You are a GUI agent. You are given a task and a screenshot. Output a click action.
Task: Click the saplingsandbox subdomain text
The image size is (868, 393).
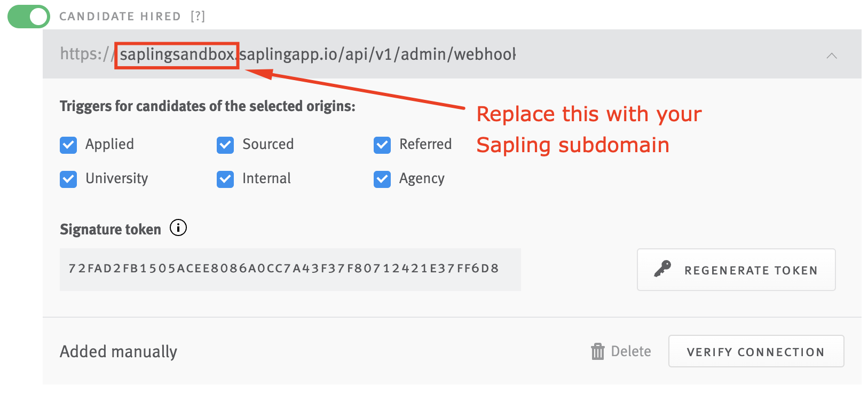[x=177, y=54]
